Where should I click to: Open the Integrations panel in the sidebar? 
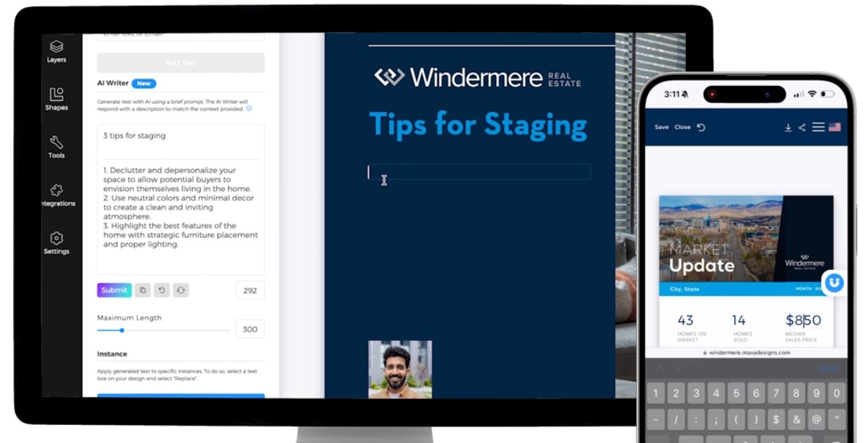tap(58, 195)
